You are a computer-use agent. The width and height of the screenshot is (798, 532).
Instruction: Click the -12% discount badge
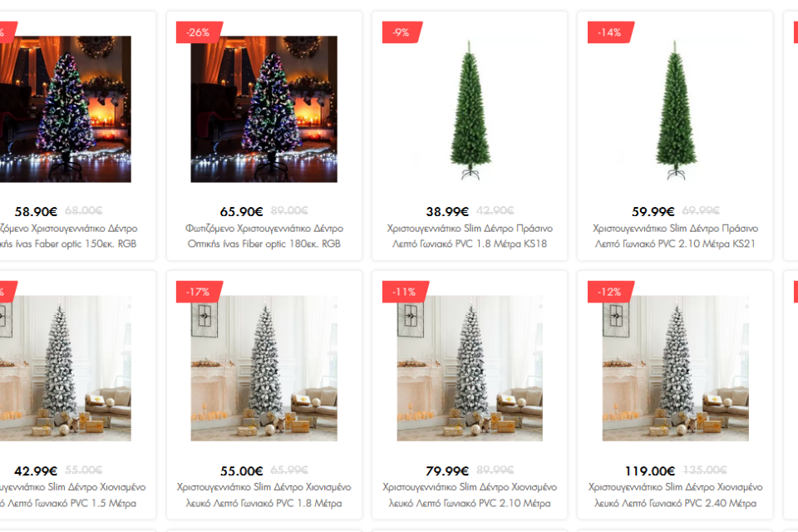pyautogui.click(x=610, y=292)
